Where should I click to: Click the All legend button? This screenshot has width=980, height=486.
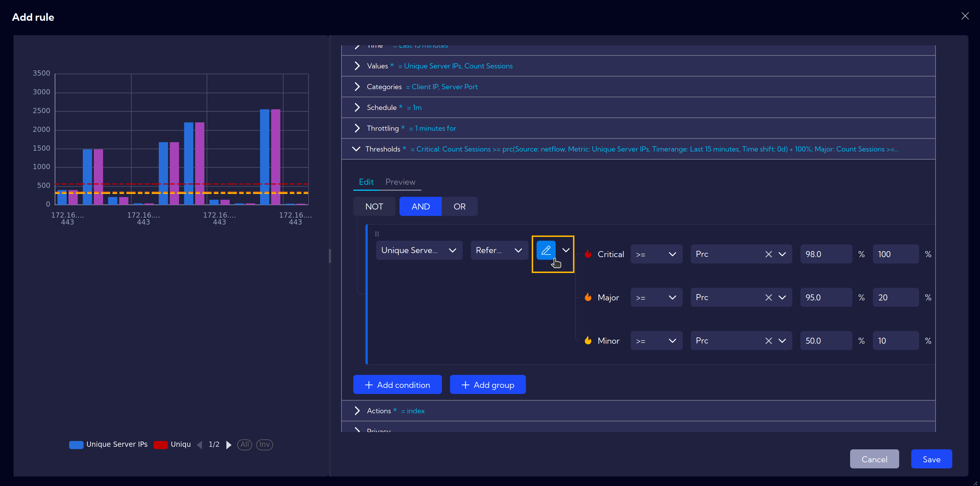pos(244,444)
